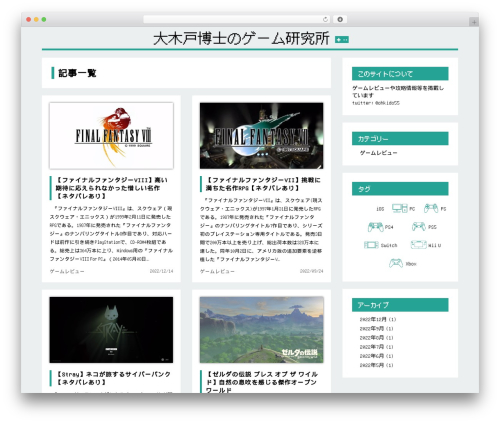Viewport: 500px width, 423px height.
Task: Click the green badge beside site title
Action: click(x=342, y=40)
